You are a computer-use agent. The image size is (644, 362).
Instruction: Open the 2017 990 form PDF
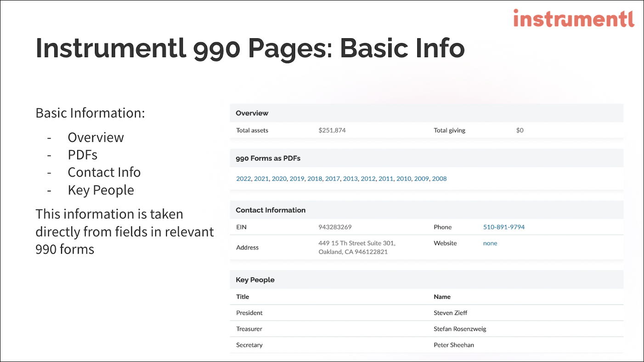(333, 179)
